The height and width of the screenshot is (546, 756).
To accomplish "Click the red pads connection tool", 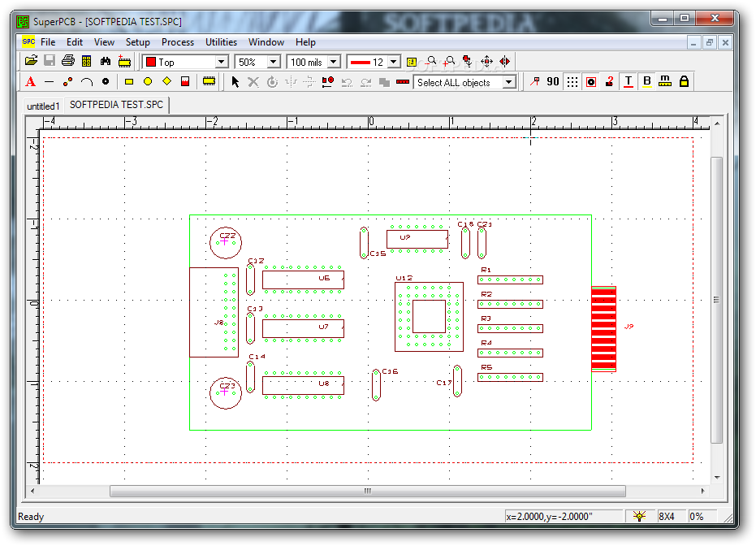I will click(328, 81).
